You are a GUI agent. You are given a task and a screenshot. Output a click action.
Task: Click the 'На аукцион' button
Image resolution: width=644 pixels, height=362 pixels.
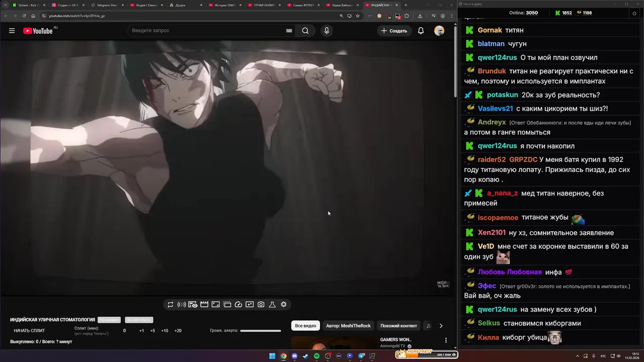(x=109, y=320)
